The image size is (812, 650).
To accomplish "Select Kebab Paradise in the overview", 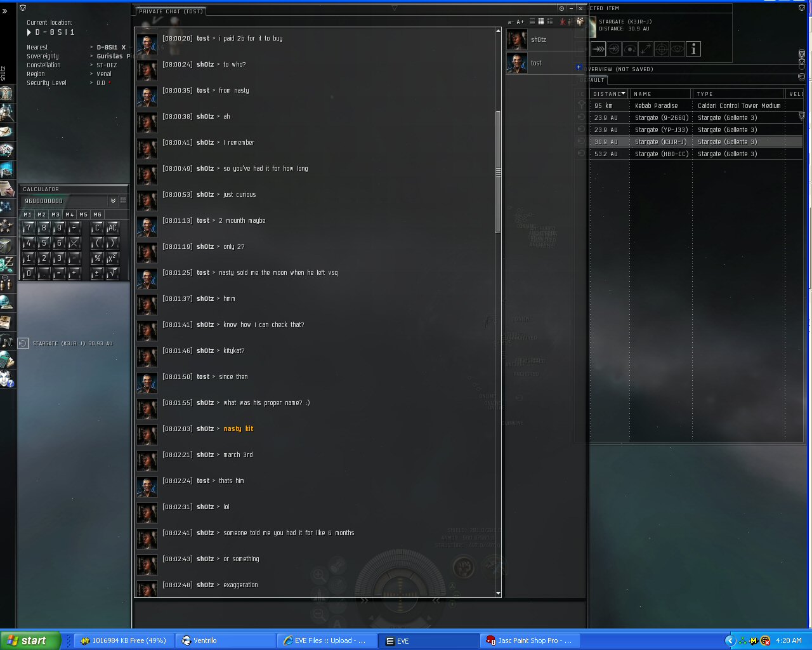I will 696,105.
